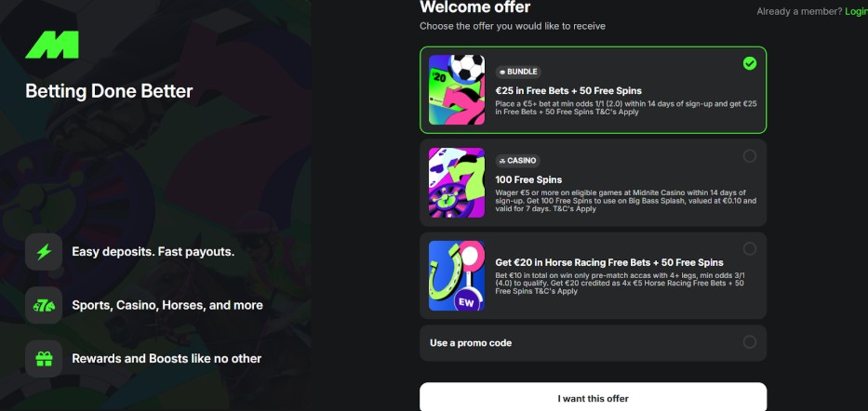
Task: Click the sports and casino 7 icon
Action: (x=44, y=305)
